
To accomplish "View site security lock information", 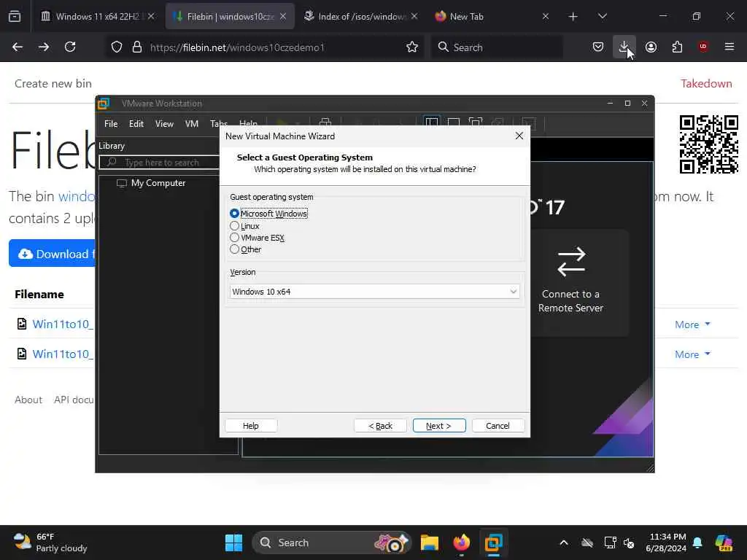I will (x=136, y=47).
